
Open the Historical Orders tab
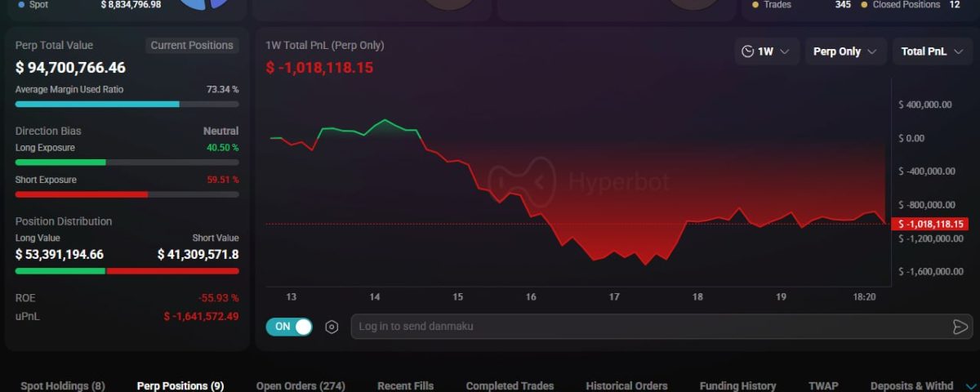click(x=626, y=385)
